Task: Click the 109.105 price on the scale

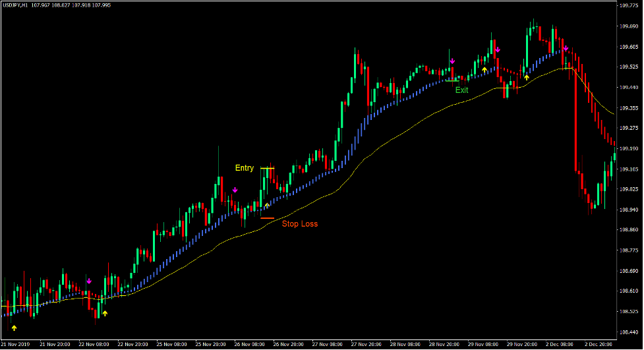Action: 629,169
